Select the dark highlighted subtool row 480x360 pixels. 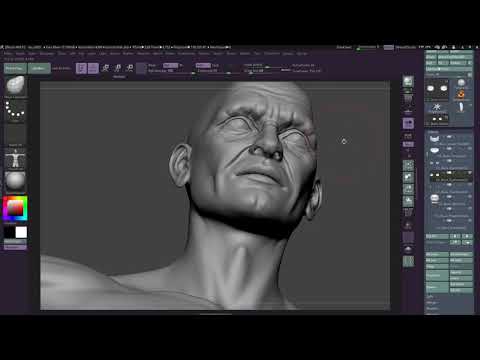[x=450, y=176]
